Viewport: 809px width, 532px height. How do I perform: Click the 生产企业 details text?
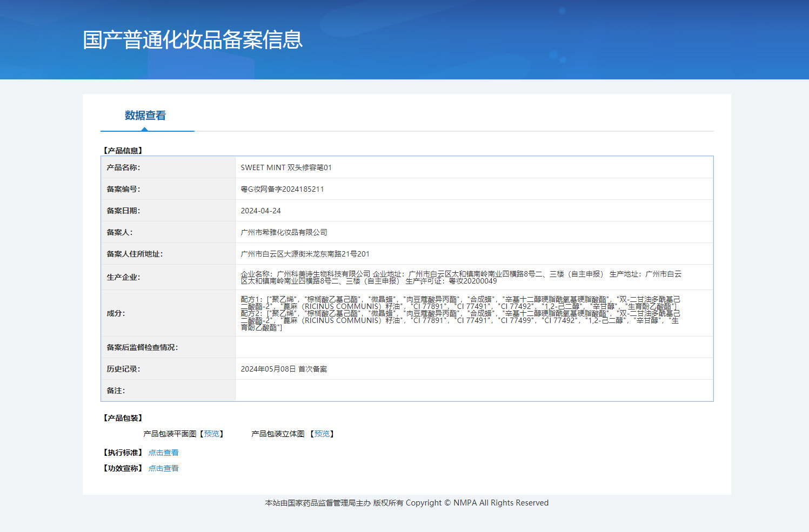pyautogui.click(x=460, y=277)
